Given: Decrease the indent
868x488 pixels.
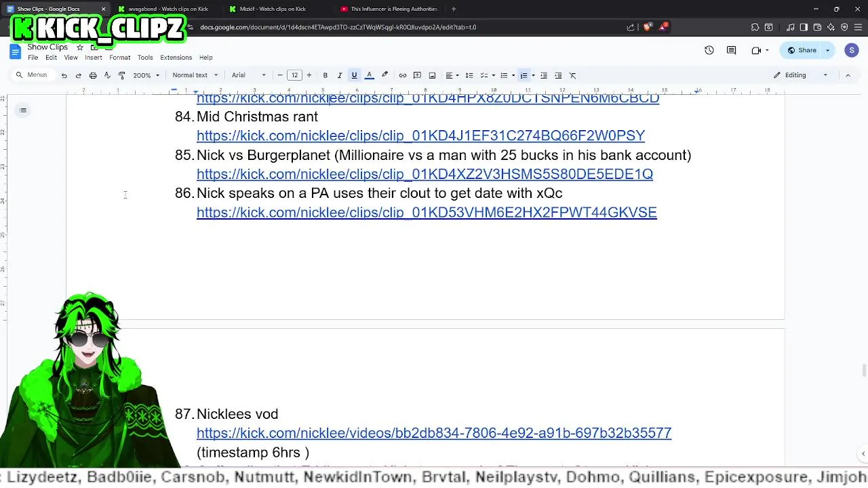Looking at the screenshot, I should click(543, 75).
